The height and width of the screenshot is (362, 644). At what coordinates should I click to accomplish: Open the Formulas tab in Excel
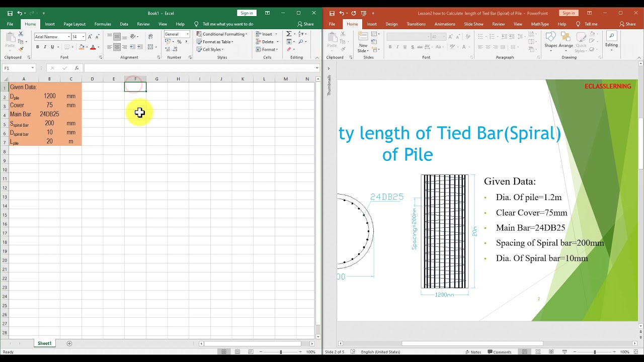(x=103, y=24)
